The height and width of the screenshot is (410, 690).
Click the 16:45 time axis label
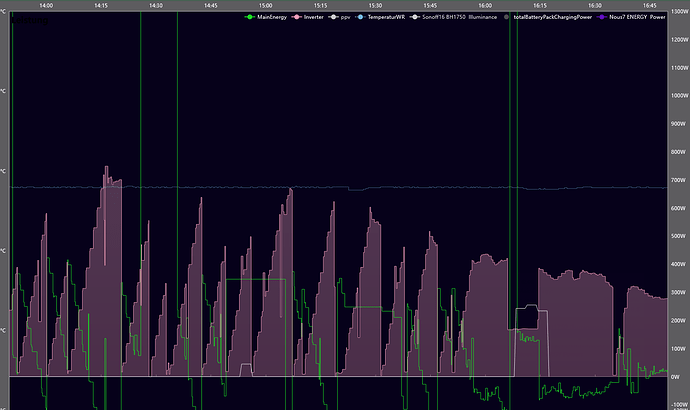click(650, 6)
